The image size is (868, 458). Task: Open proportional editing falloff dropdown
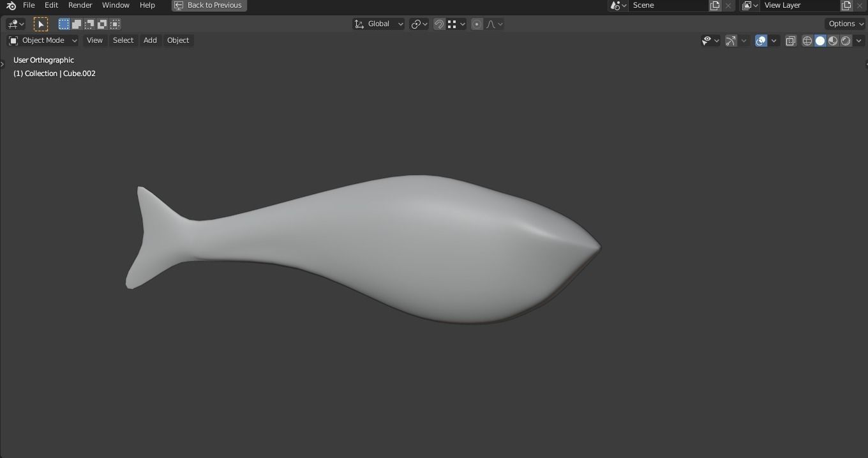point(495,24)
